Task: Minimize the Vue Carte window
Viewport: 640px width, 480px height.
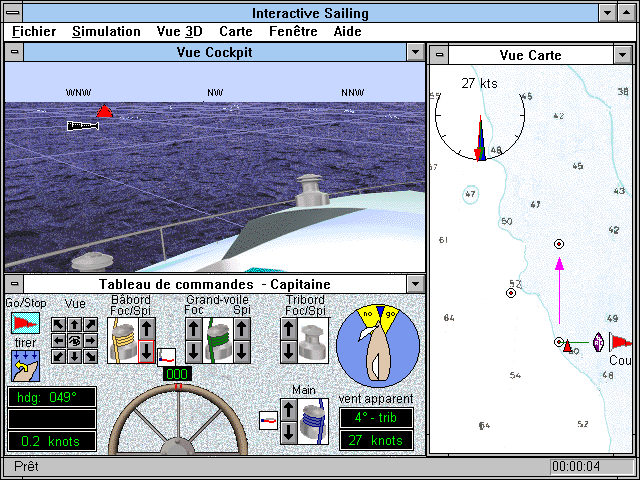Action: click(x=622, y=55)
